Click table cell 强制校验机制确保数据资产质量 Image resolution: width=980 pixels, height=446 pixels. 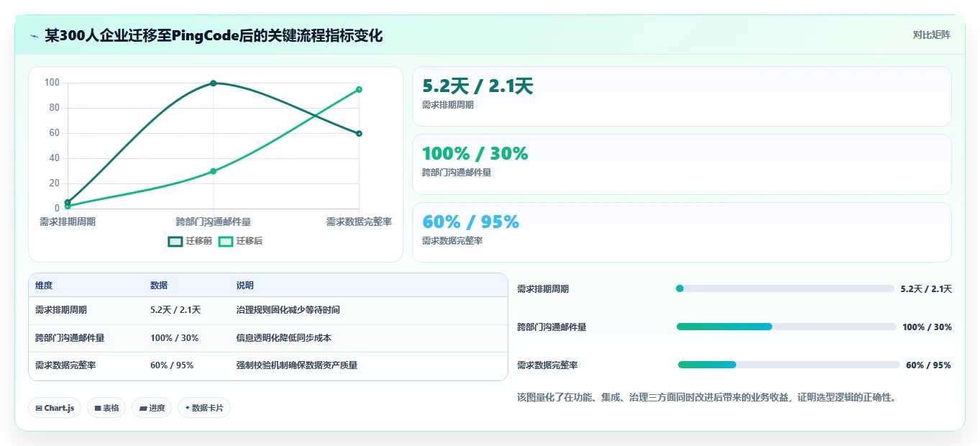pyautogui.click(x=297, y=365)
